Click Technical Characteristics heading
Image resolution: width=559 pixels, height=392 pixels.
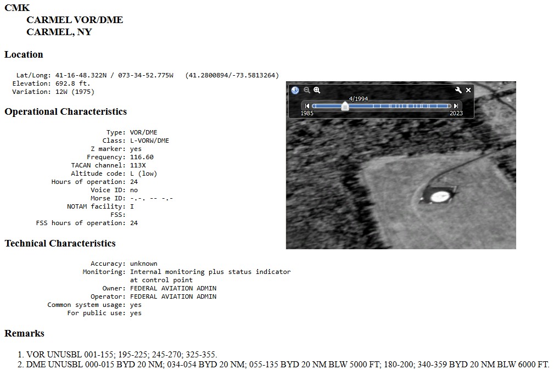click(60, 243)
